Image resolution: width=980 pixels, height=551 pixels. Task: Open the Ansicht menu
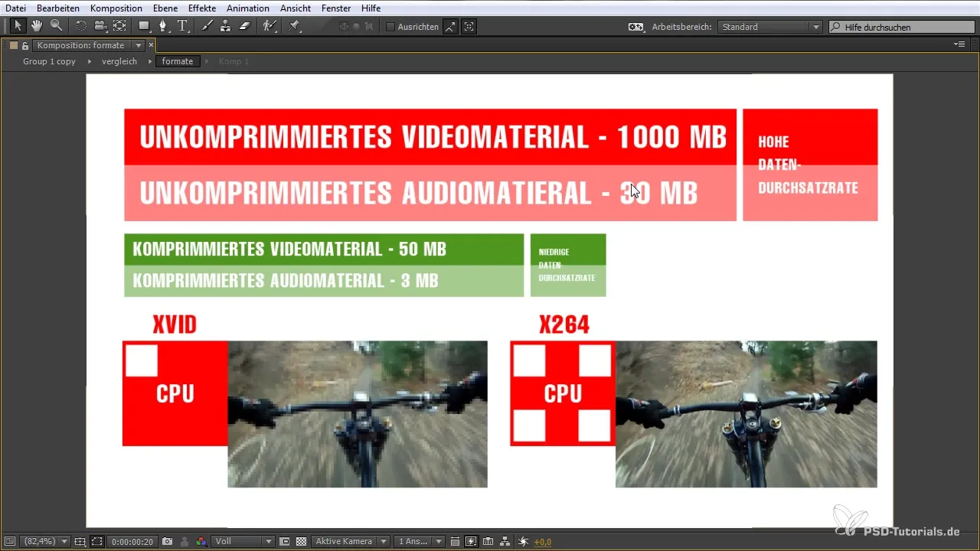point(295,8)
